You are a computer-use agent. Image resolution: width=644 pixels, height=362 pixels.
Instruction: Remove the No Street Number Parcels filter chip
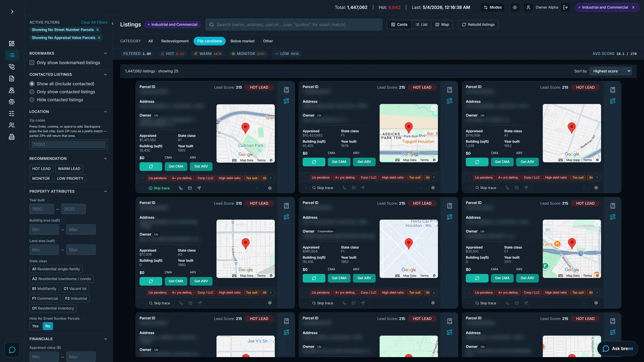[97, 30]
